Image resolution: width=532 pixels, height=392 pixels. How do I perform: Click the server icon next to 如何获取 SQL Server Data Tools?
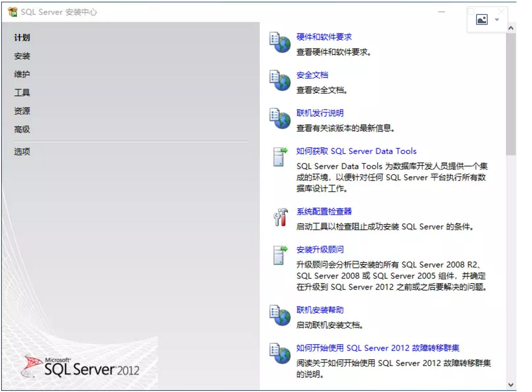280,157
